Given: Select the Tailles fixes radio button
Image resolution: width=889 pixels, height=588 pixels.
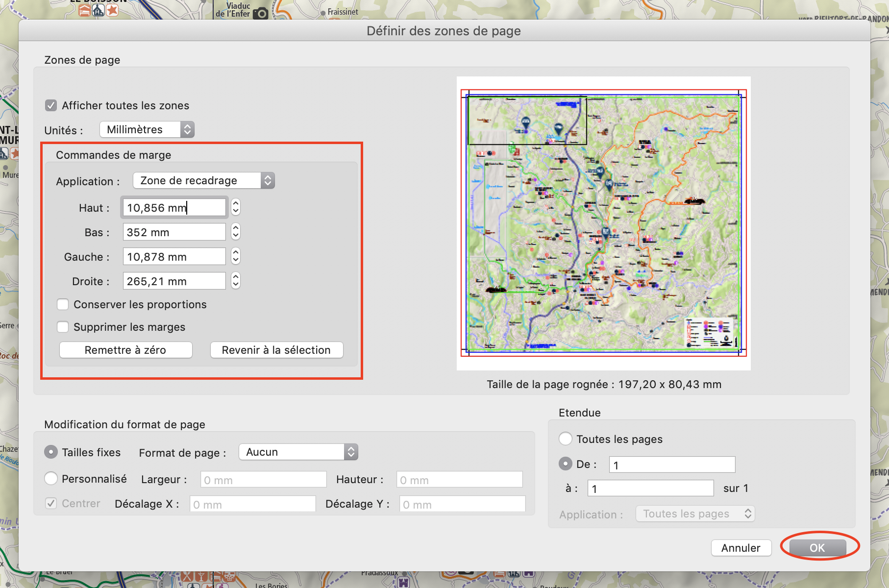Looking at the screenshot, I should [x=51, y=452].
